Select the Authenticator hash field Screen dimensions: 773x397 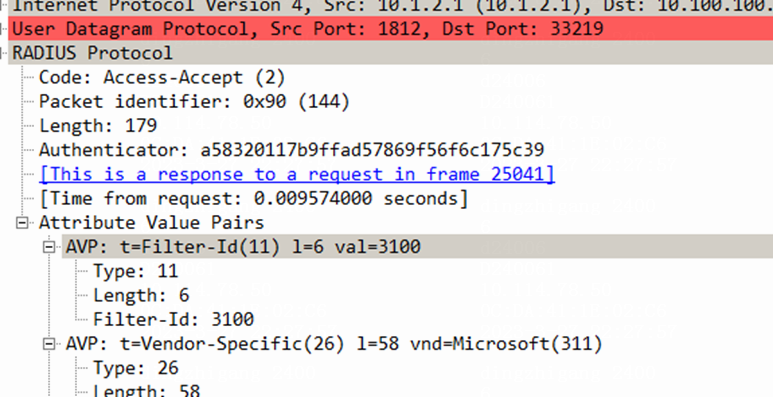tap(291, 150)
